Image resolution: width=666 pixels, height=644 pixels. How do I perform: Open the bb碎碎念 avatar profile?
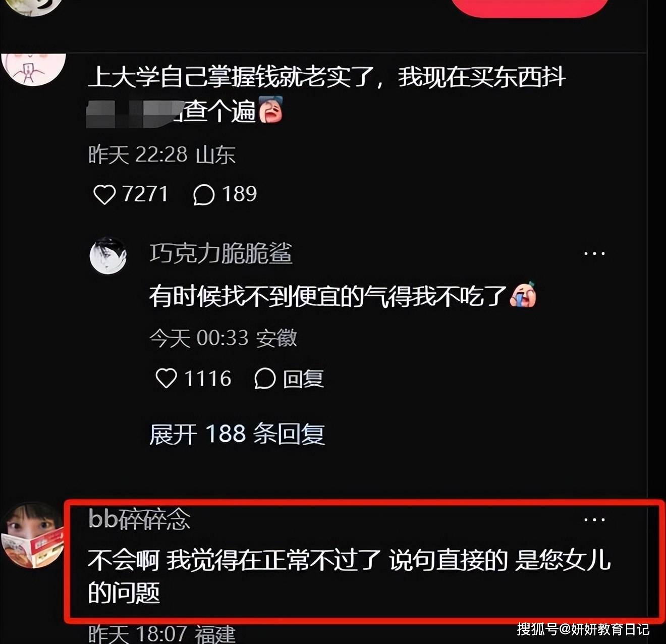[33, 535]
